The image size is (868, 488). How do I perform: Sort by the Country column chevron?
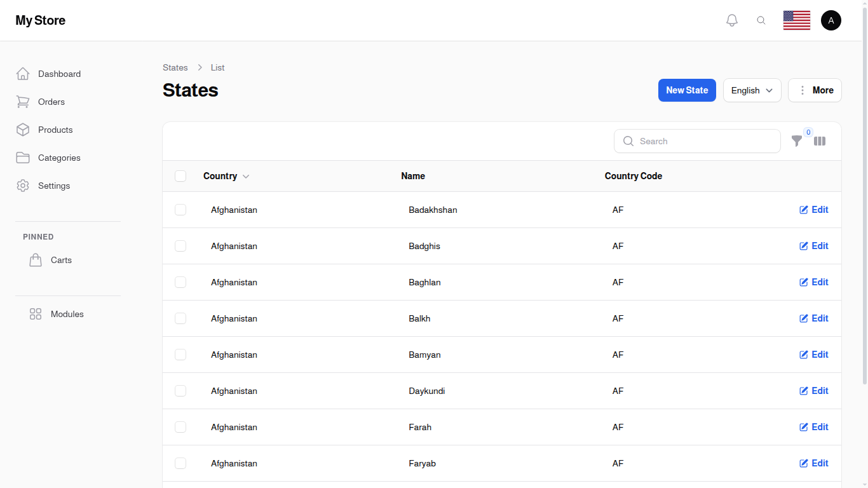[x=246, y=176]
